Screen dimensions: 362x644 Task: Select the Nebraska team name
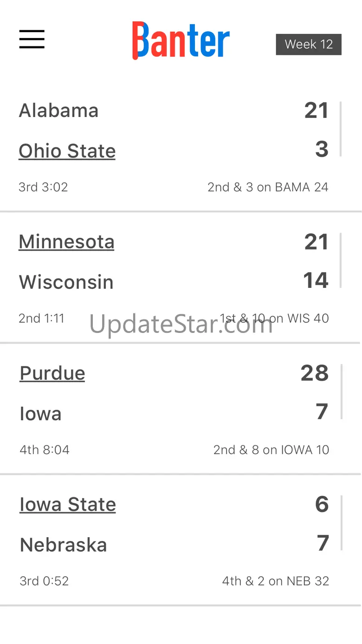[63, 545]
